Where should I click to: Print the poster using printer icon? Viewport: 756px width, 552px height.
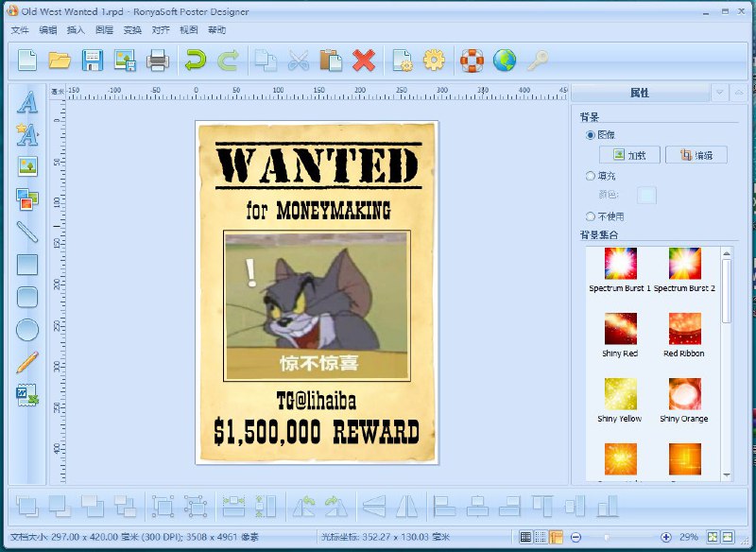[x=158, y=60]
